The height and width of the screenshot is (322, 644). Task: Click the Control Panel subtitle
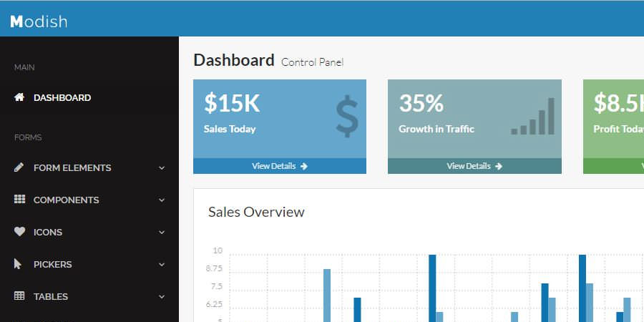pos(312,62)
